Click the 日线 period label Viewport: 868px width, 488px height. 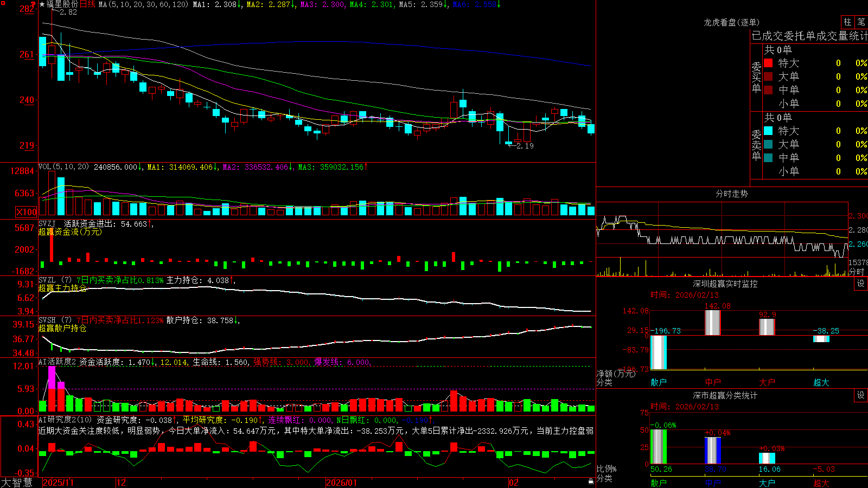coord(87,4)
